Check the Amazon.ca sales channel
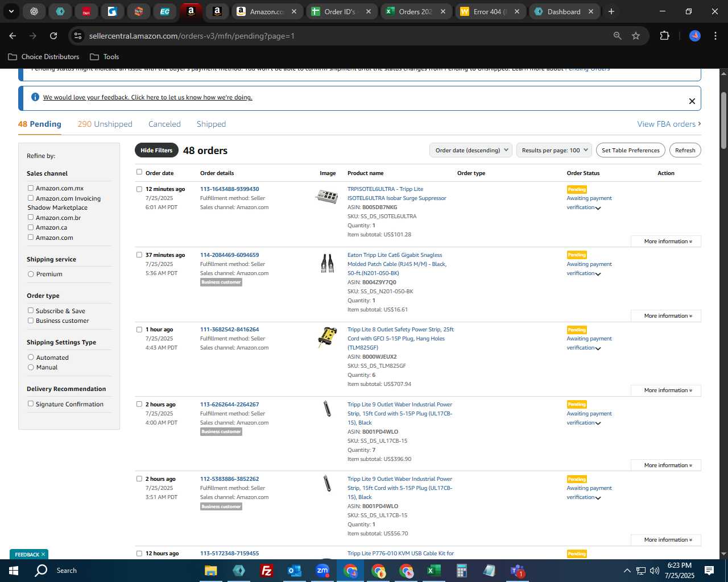Viewport: 728px width, 582px height. tap(31, 227)
